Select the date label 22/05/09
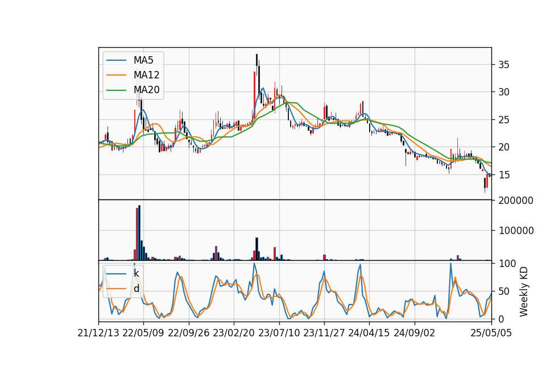546x392 pixels. [143, 333]
